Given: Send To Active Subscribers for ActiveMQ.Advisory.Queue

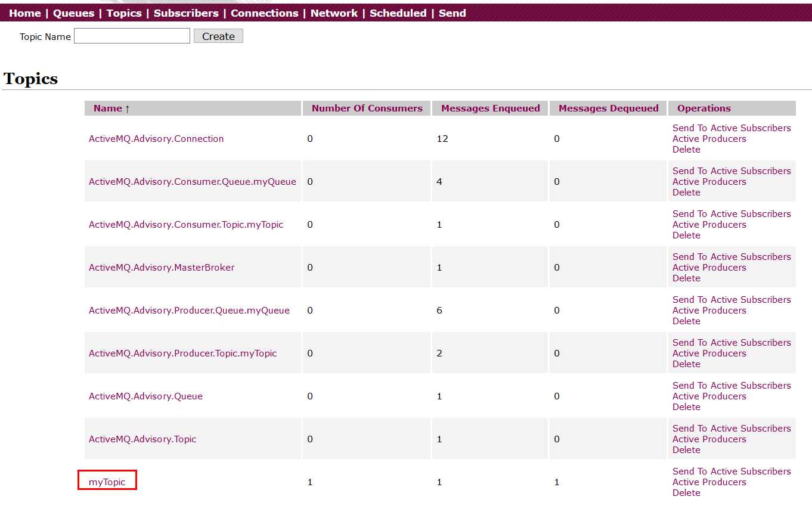Looking at the screenshot, I should coord(732,386).
